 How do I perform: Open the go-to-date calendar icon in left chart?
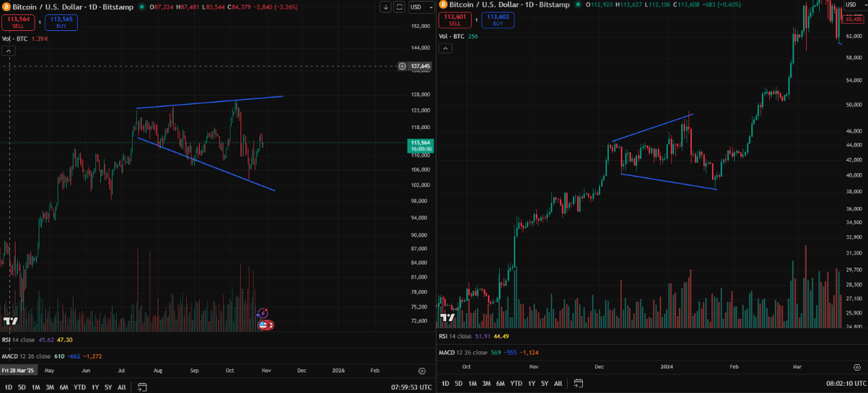point(142,387)
